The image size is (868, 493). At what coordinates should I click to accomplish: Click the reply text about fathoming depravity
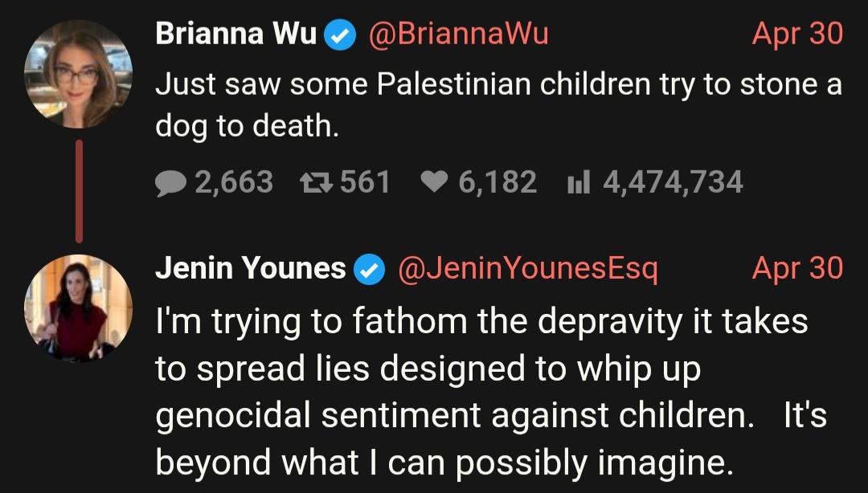[x=491, y=391]
